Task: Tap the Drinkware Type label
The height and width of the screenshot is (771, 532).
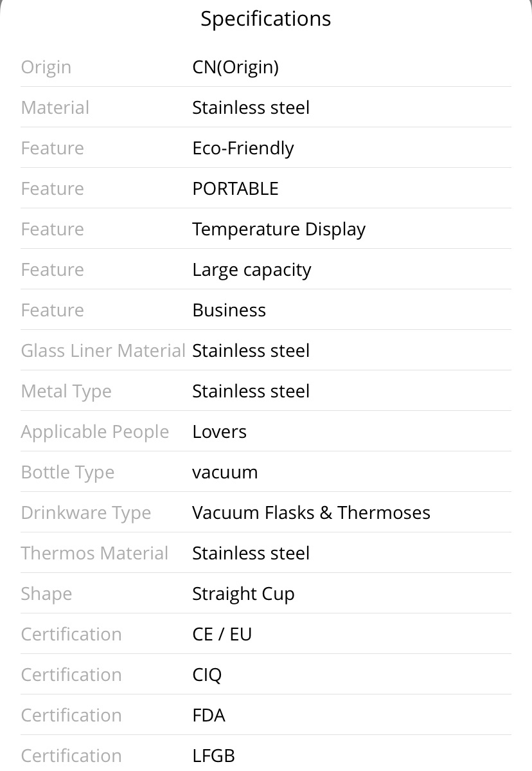Action: (86, 513)
